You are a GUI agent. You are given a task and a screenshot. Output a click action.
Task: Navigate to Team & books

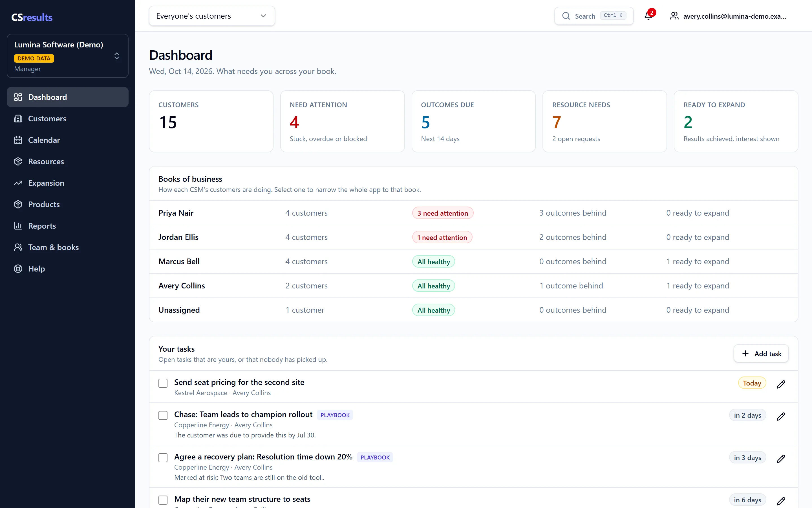pyautogui.click(x=67, y=247)
